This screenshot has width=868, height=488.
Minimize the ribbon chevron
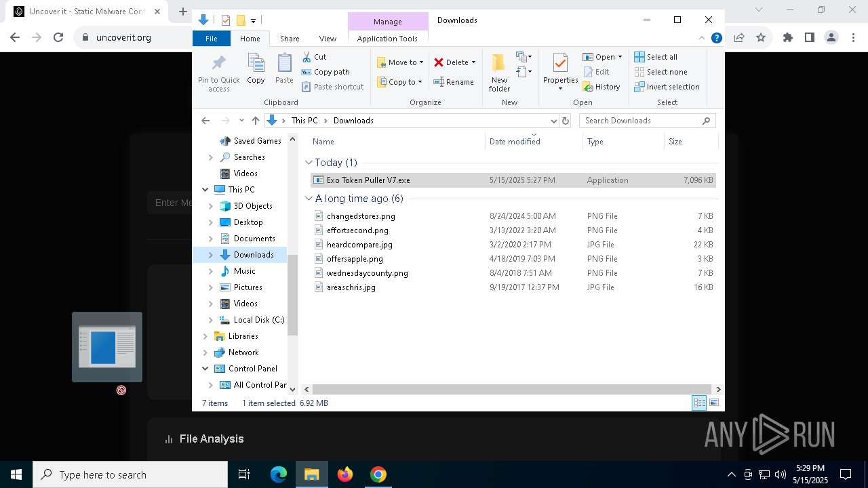(x=702, y=38)
